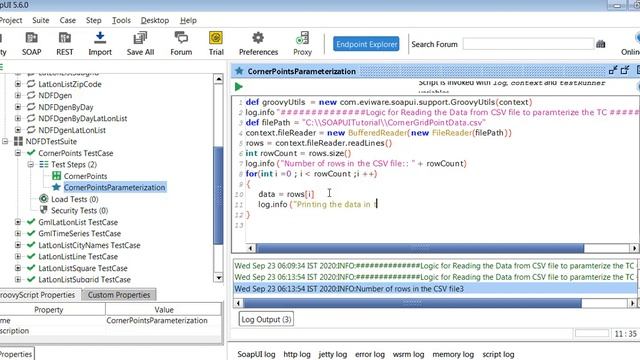The image size is (640, 360).
Task: Open Preferences gear icon
Action: 258,38
